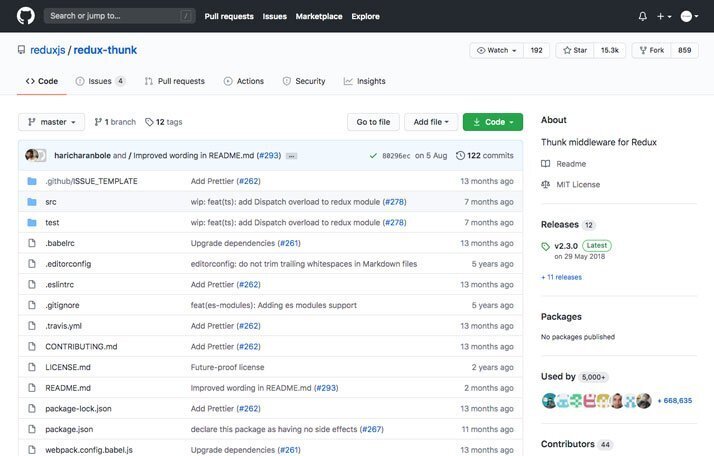The height and width of the screenshot is (456, 714).
Task: Expand the Watch dropdown
Action: point(496,50)
